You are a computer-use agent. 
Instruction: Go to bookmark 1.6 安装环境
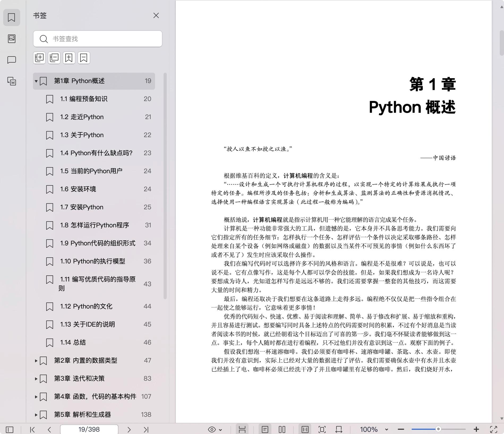coord(94,189)
